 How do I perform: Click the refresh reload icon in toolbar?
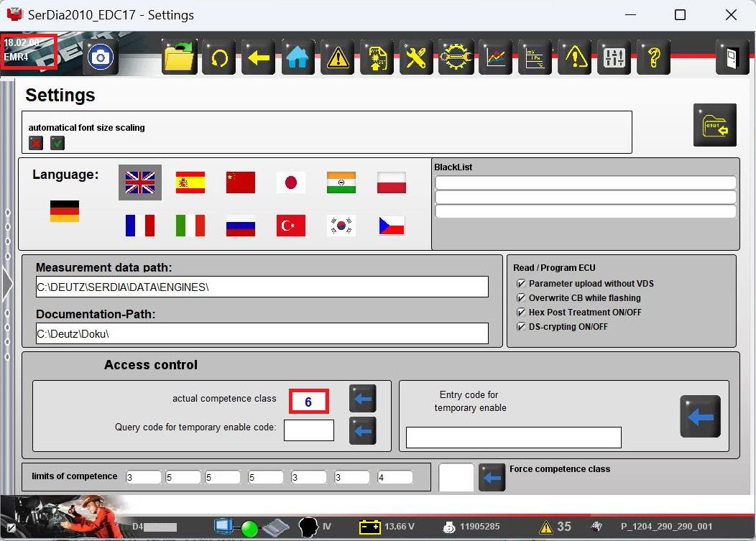tap(219, 57)
